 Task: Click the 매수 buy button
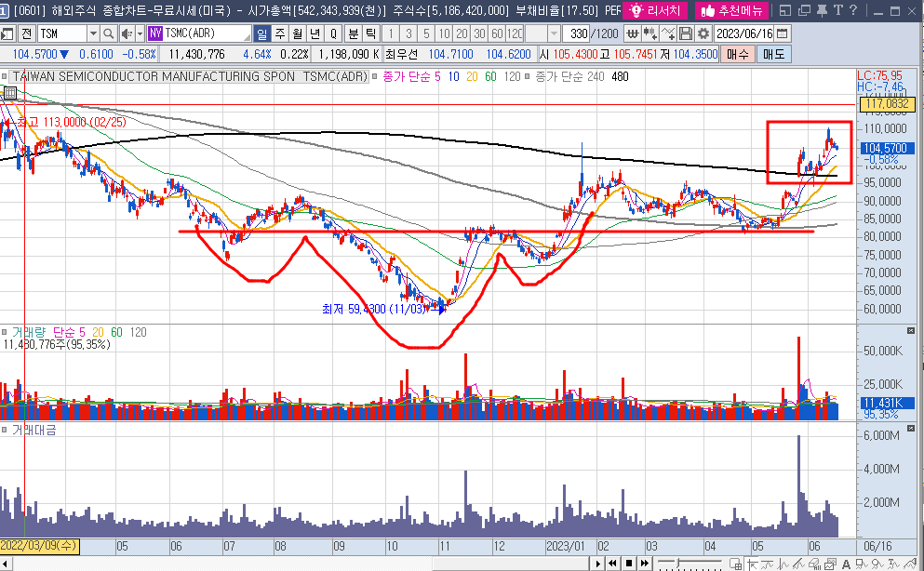point(737,54)
